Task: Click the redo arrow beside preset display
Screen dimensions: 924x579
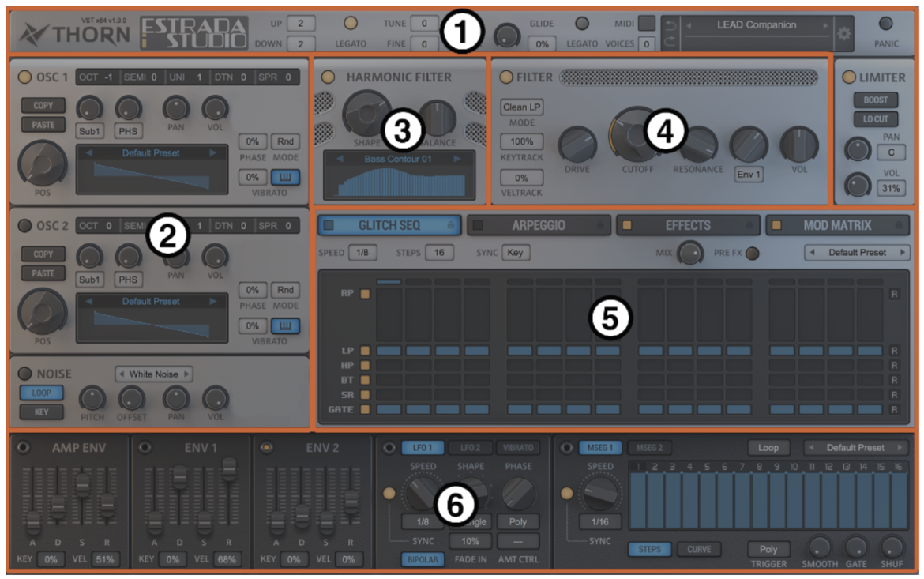Action: 670,42
